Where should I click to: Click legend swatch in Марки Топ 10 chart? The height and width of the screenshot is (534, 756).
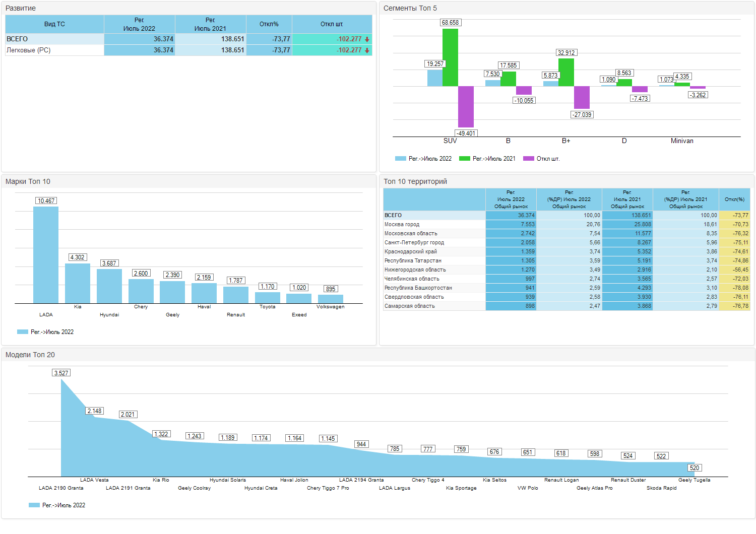click(x=23, y=332)
